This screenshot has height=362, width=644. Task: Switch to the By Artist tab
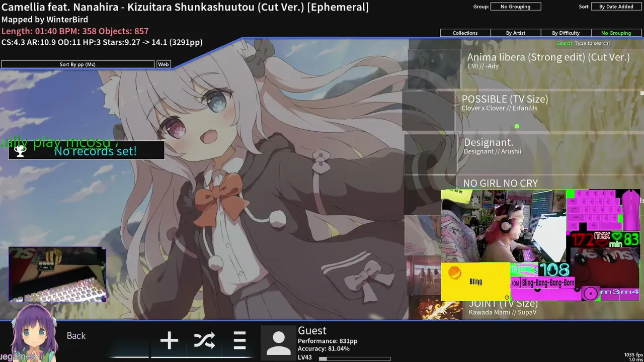point(516,33)
